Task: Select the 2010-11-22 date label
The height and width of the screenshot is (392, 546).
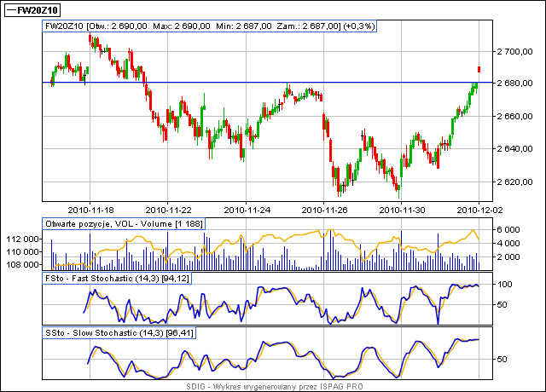Action: coord(168,210)
